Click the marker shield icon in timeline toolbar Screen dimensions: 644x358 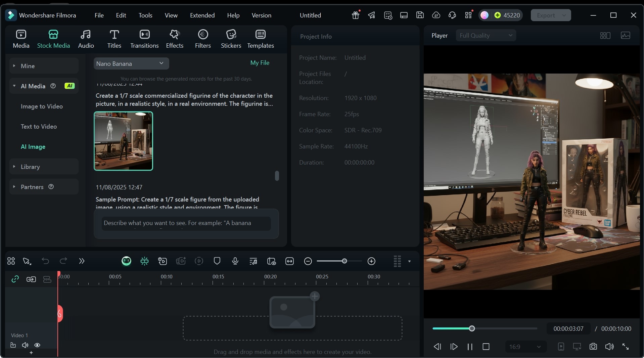tap(217, 261)
